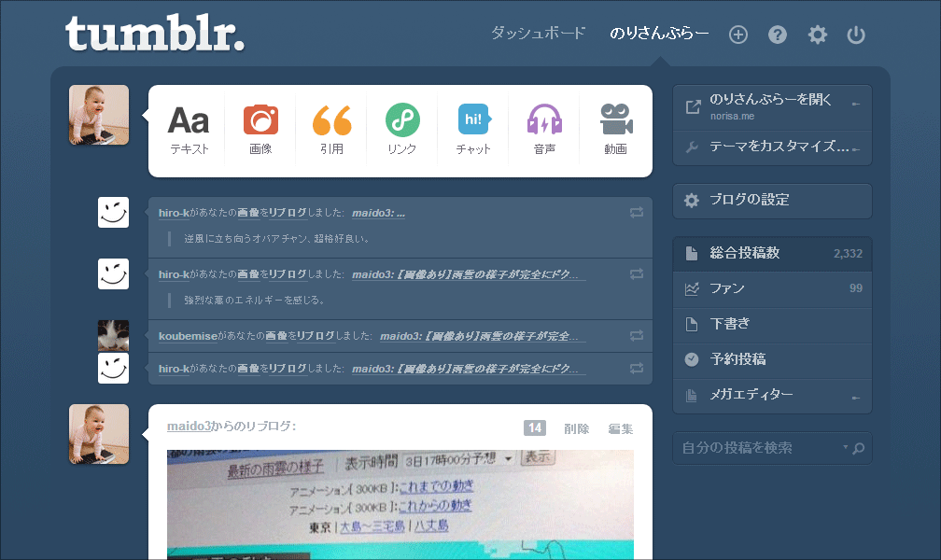This screenshot has height=560, width=941.
Task: Click the 2,332 post count
Action: 848,254
